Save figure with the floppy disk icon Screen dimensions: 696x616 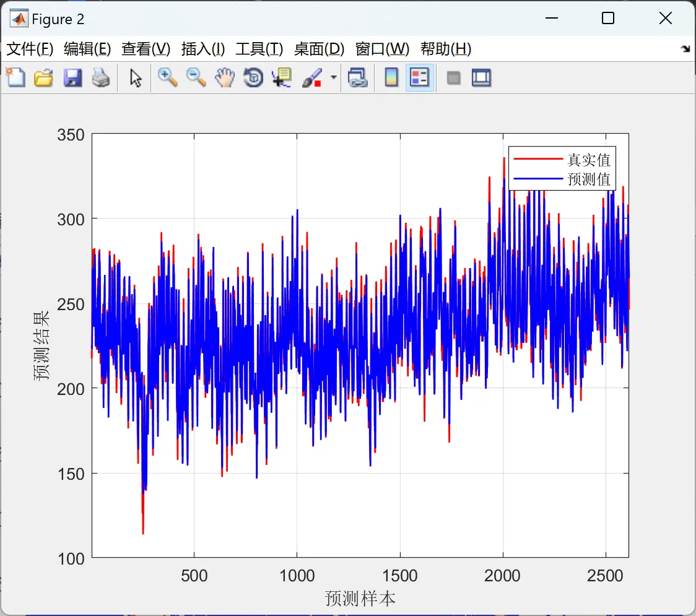point(72,77)
